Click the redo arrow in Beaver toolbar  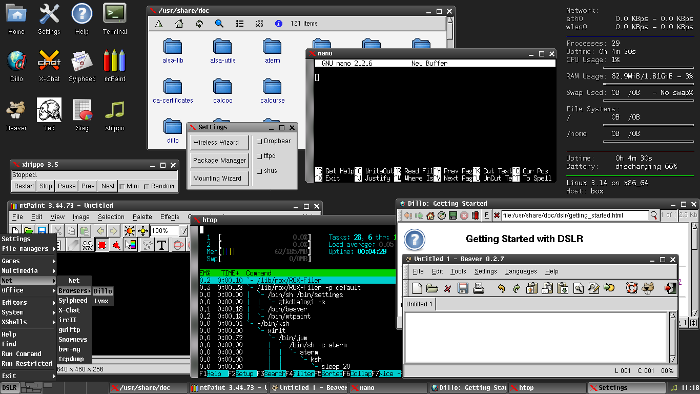pos(516,288)
